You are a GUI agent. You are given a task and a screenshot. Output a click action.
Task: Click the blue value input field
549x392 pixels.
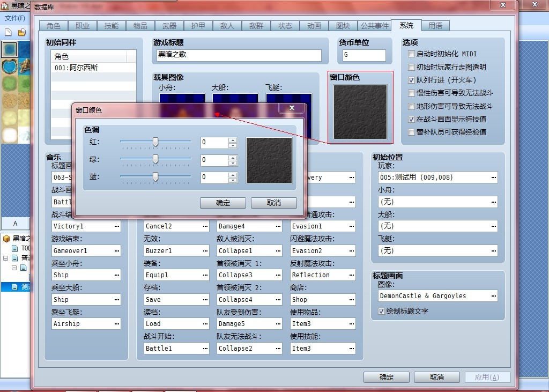click(214, 177)
